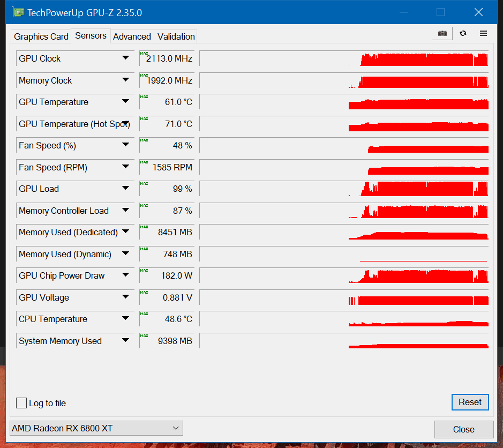This screenshot has height=448, width=503.
Task: Open the hamburger menu icon
Action: coord(483,33)
